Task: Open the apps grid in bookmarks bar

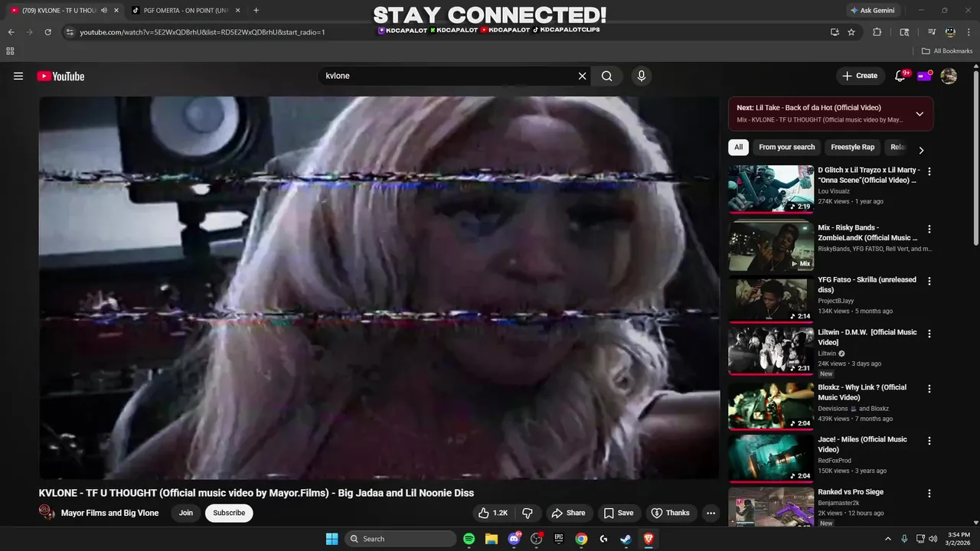Action: click(x=10, y=51)
